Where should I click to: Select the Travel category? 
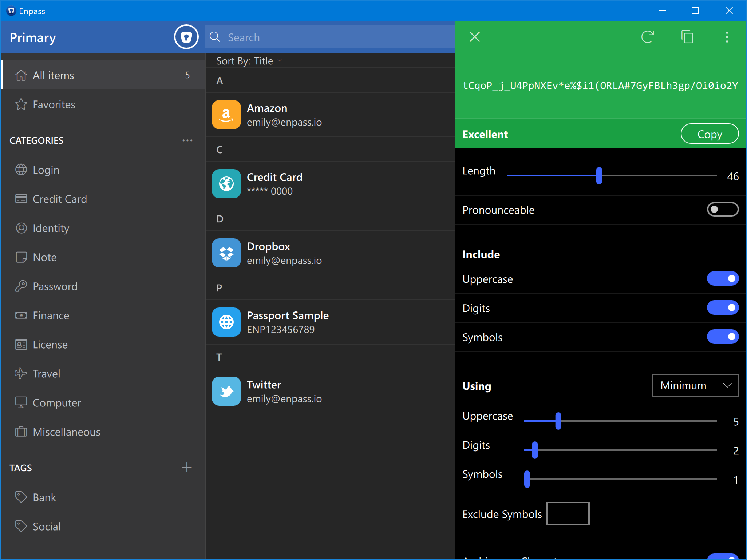(x=103, y=374)
